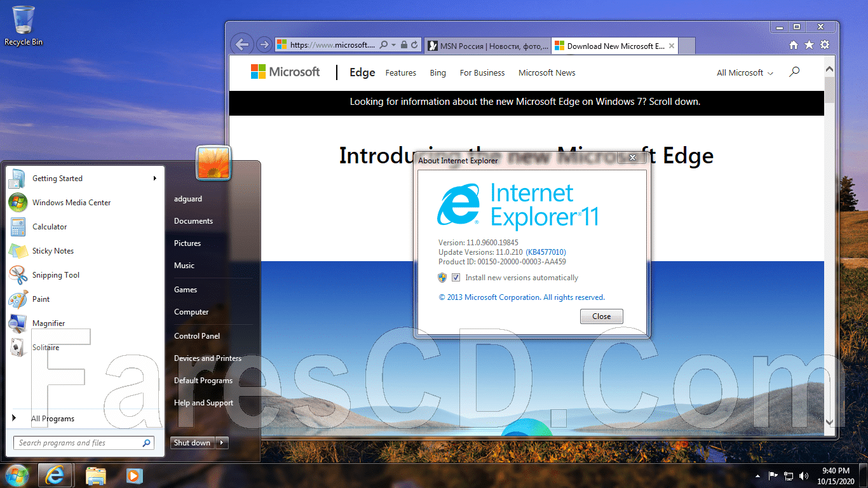Screen dimensions: 868x488
Task: Launch Windows Media Center from Start menu
Action: click(x=84, y=203)
